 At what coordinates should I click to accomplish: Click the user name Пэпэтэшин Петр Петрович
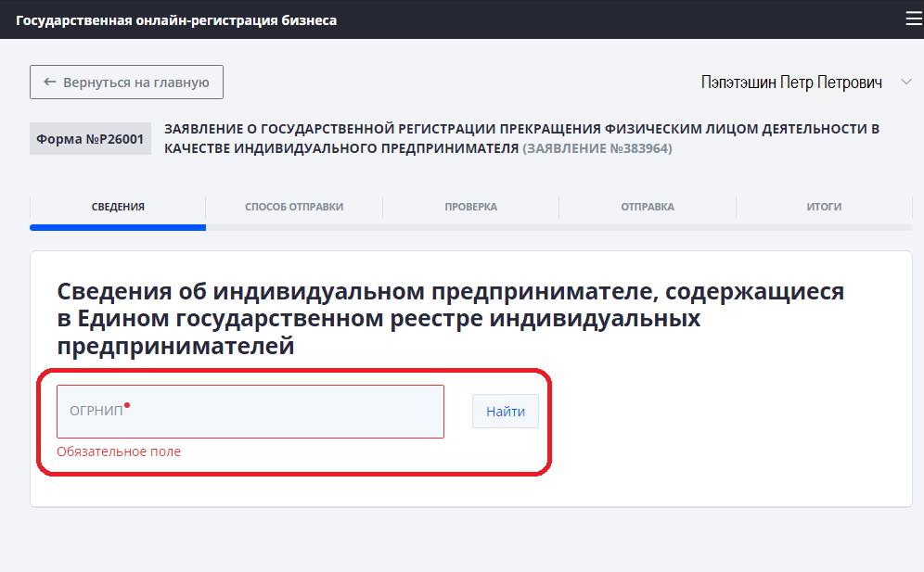(790, 83)
